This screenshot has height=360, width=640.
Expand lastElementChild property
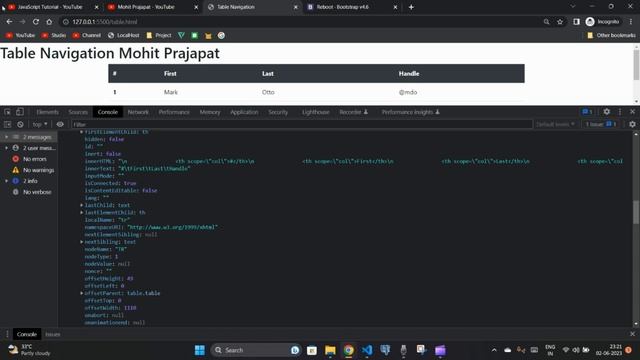82,212
